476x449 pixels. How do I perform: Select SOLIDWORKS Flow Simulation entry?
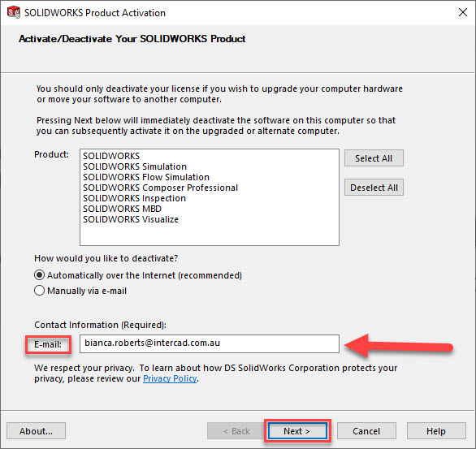click(x=146, y=177)
